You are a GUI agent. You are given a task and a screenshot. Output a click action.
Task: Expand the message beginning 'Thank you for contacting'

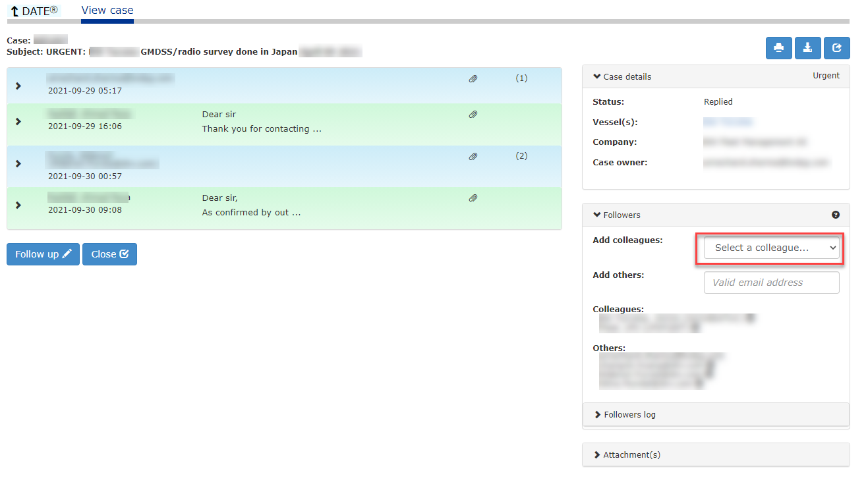coord(18,121)
